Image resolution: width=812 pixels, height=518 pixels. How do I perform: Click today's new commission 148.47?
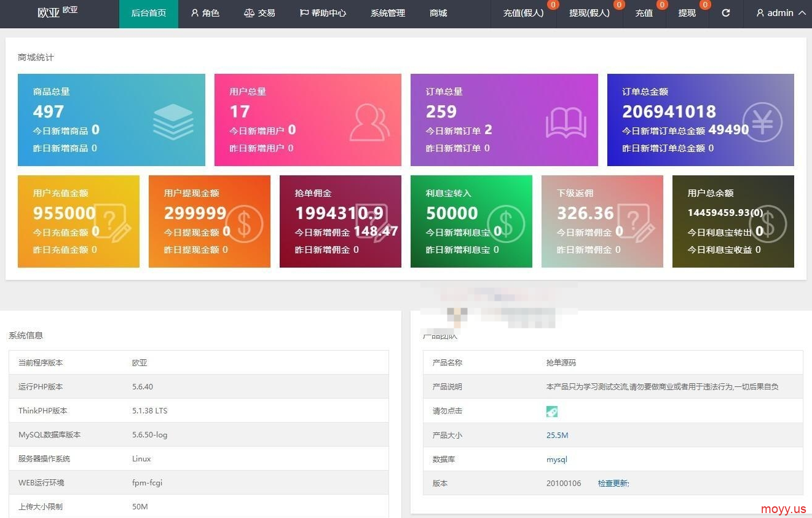pyautogui.click(x=376, y=231)
